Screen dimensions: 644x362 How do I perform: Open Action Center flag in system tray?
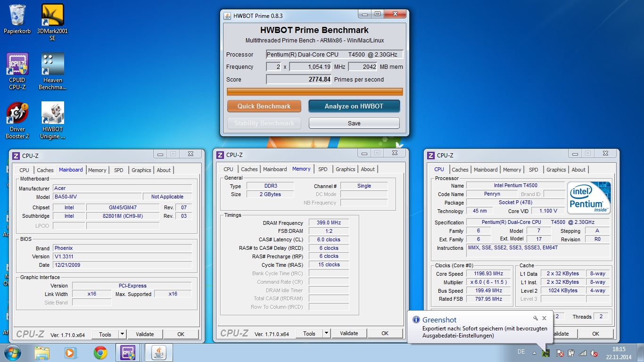pos(560,353)
